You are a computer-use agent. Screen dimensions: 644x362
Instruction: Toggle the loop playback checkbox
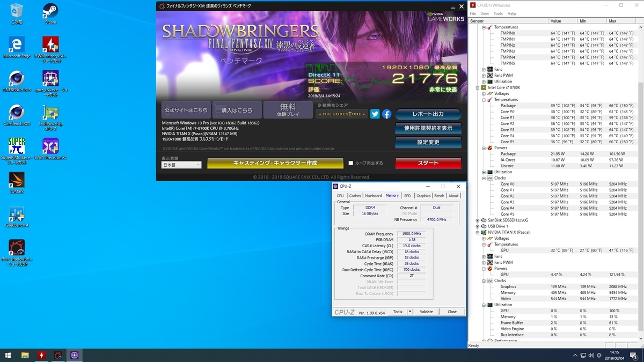point(350,163)
